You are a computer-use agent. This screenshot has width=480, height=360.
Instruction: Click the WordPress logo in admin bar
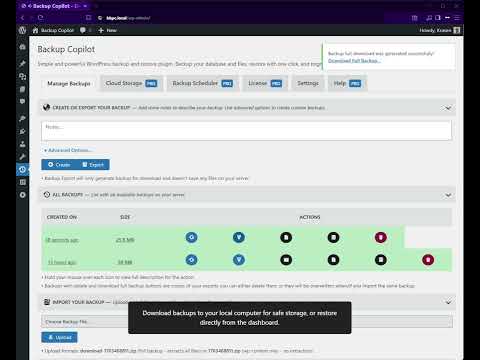[x=22, y=30]
